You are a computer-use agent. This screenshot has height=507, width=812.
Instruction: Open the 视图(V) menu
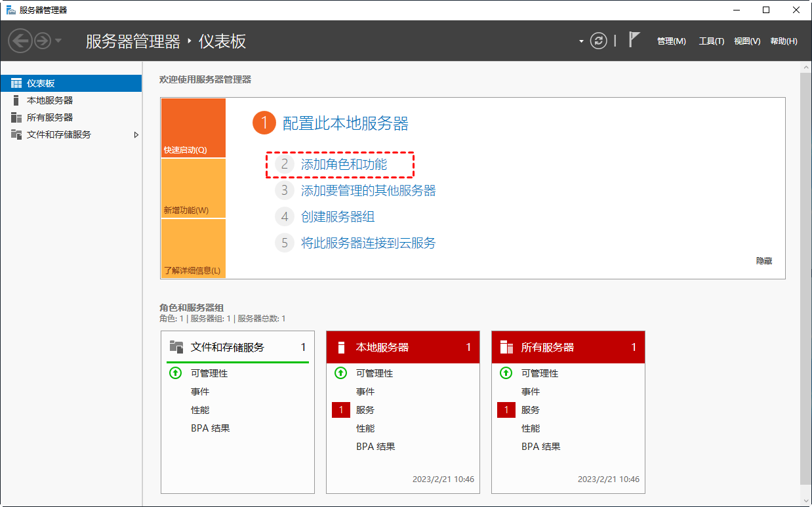pos(747,41)
